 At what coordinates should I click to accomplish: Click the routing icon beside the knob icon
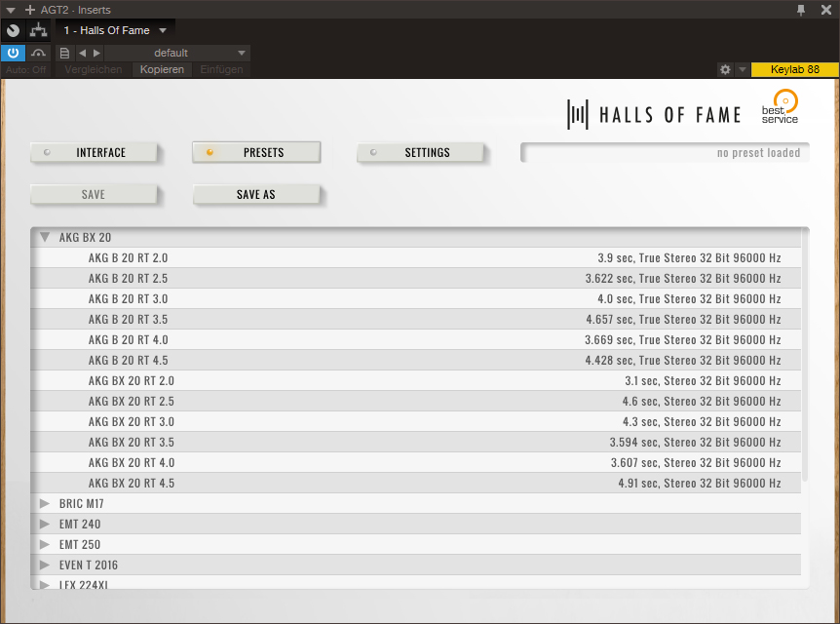tap(38, 30)
